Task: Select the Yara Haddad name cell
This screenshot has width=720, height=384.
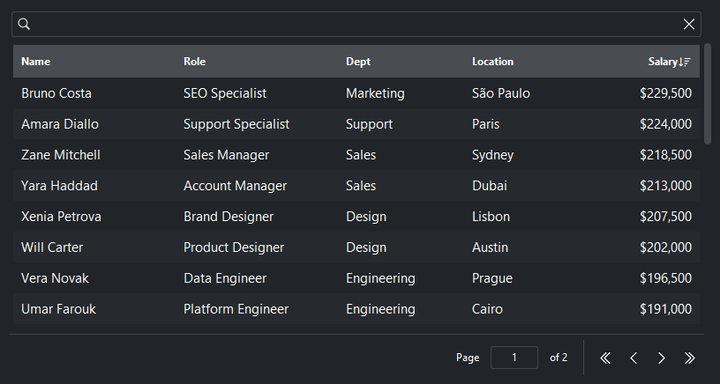Action: 59,186
